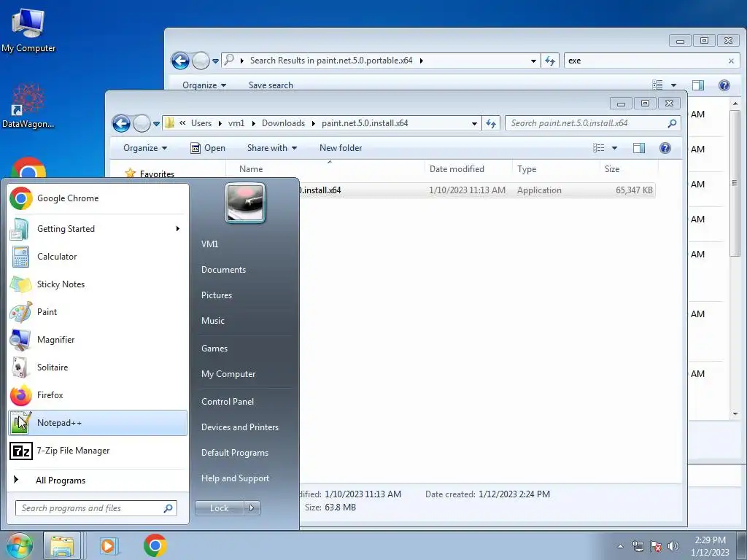Open 7-Zip File Manager
747x560 pixels.
(98, 451)
